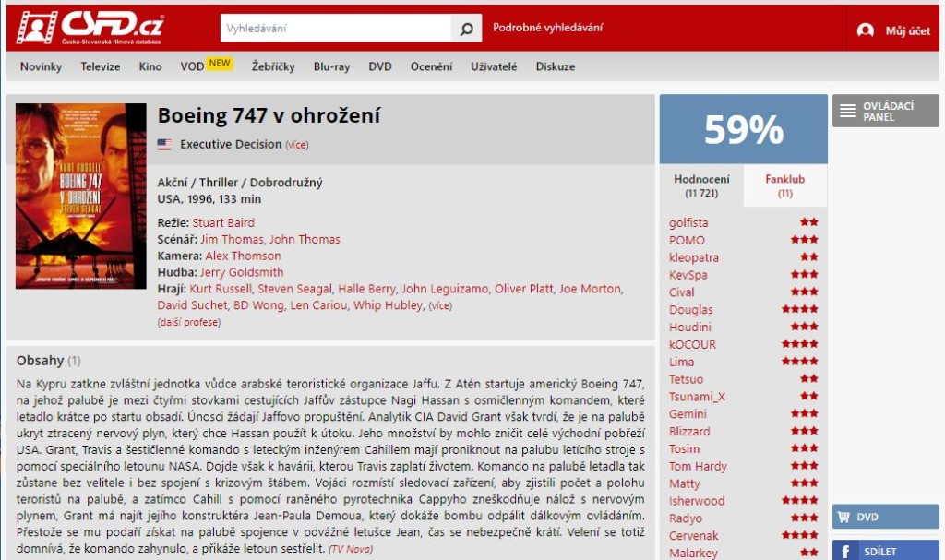Open user Isherwood's profile
This screenshot has width=945, height=560.
coord(697,501)
